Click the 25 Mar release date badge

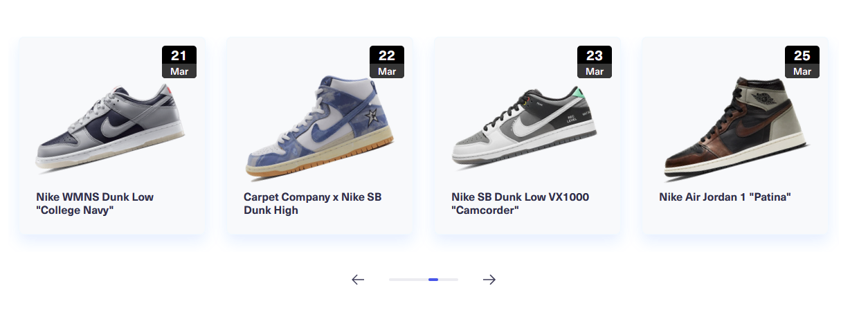point(802,62)
